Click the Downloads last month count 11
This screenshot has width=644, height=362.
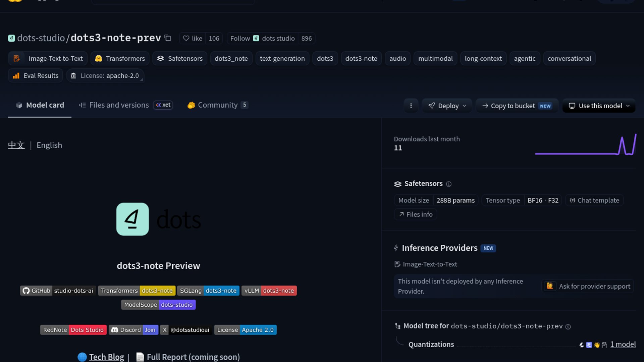click(x=398, y=148)
